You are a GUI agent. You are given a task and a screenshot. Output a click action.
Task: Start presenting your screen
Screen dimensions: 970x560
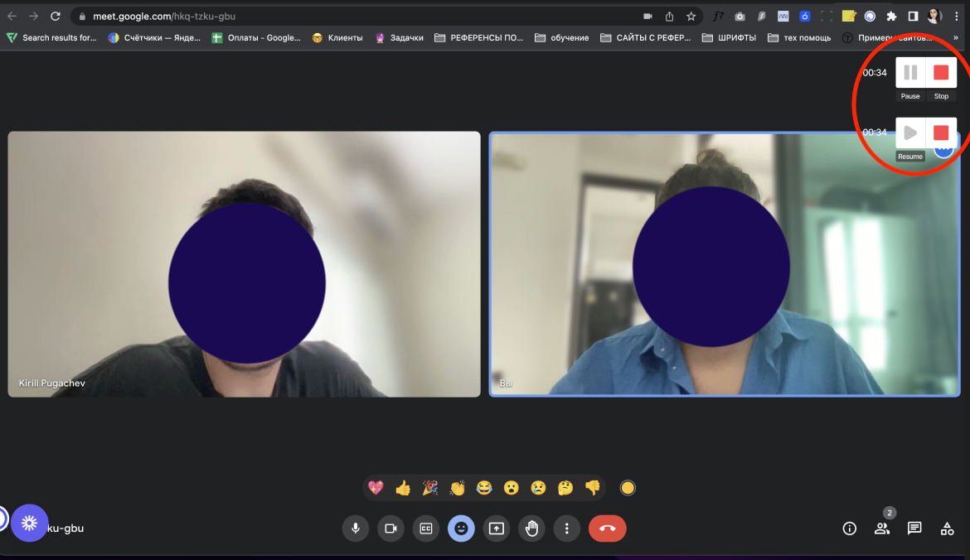(497, 528)
